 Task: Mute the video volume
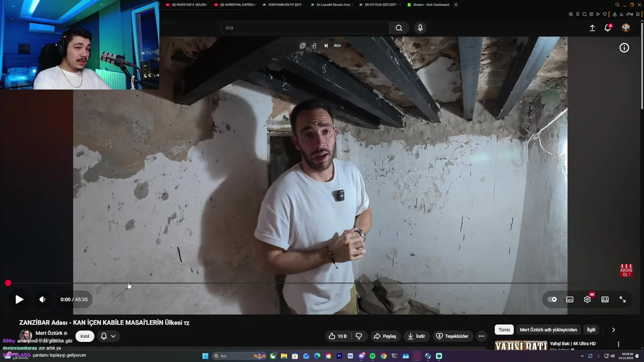(42, 299)
